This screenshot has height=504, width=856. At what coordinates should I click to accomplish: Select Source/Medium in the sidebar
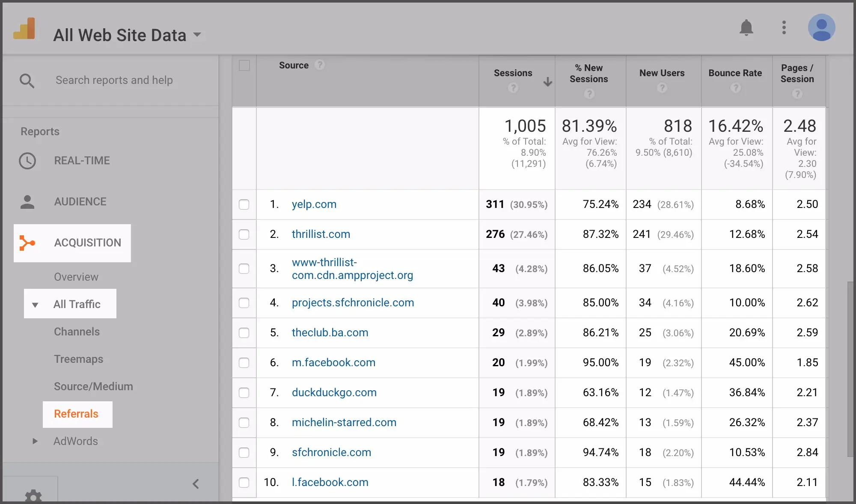[93, 386]
